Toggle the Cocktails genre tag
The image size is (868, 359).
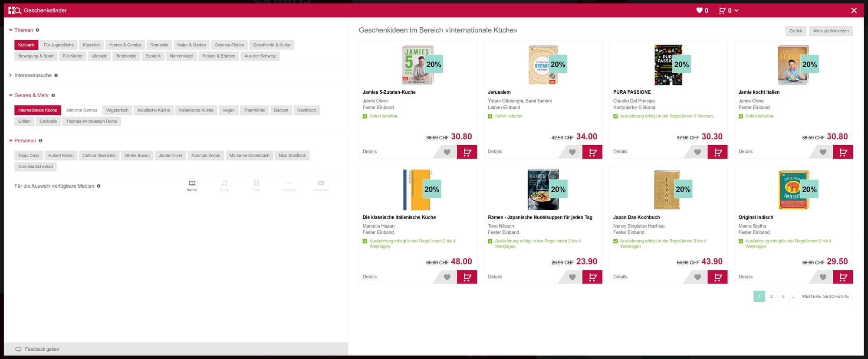pos(48,121)
